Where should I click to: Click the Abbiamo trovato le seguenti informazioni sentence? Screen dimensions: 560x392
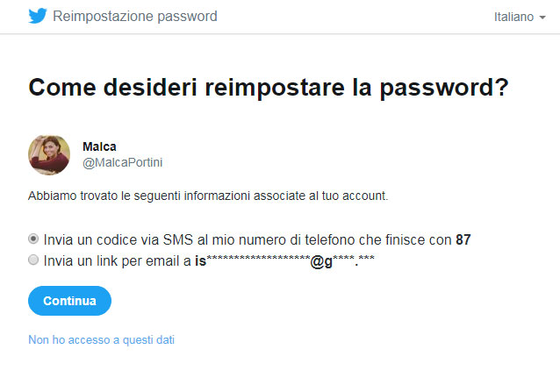pyautogui.click(x=208, y=196)
